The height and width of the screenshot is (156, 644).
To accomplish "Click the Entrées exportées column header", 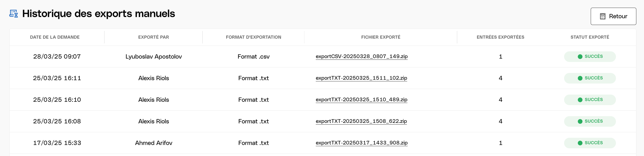I will [500, 37].
